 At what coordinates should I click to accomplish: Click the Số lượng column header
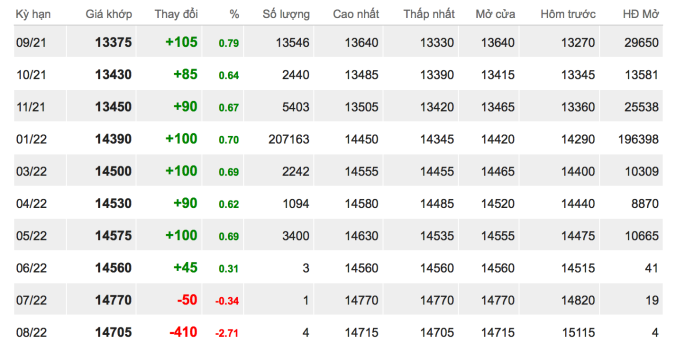286,14
